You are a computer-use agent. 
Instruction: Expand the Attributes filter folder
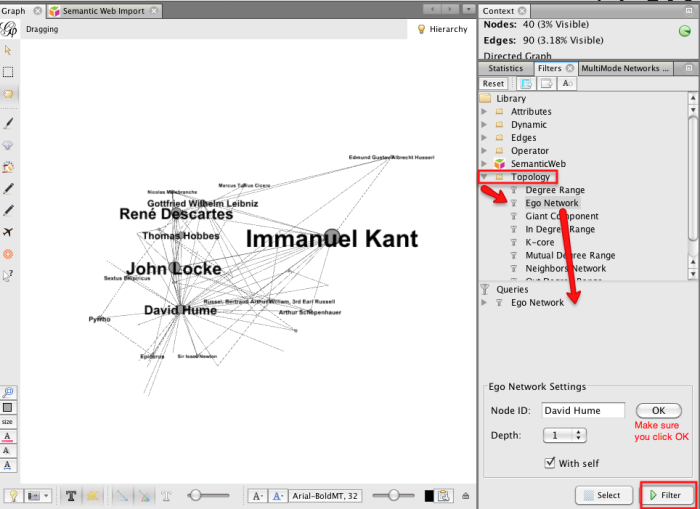(485, 112)
